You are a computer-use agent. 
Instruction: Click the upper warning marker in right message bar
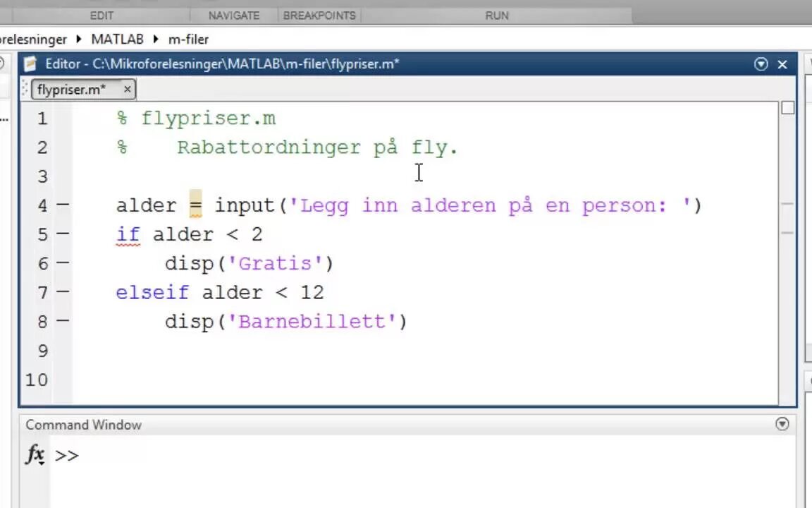787,204
